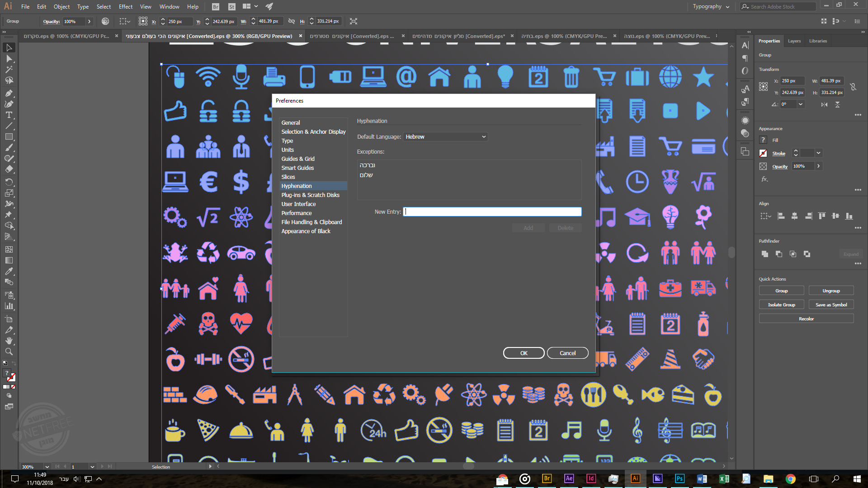The width and height of the screenshot is (868, 488).
Task: Open the rotation angle dropdown in Transform
Action: [801, 104]
